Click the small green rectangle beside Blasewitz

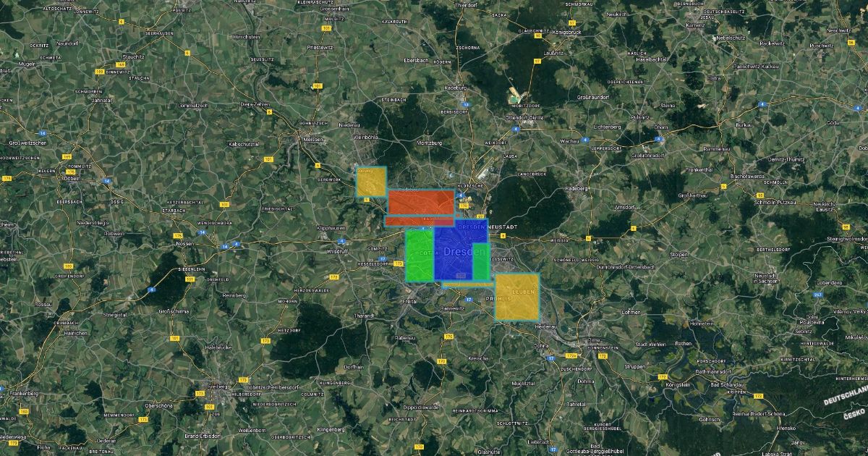click(480, 262)
